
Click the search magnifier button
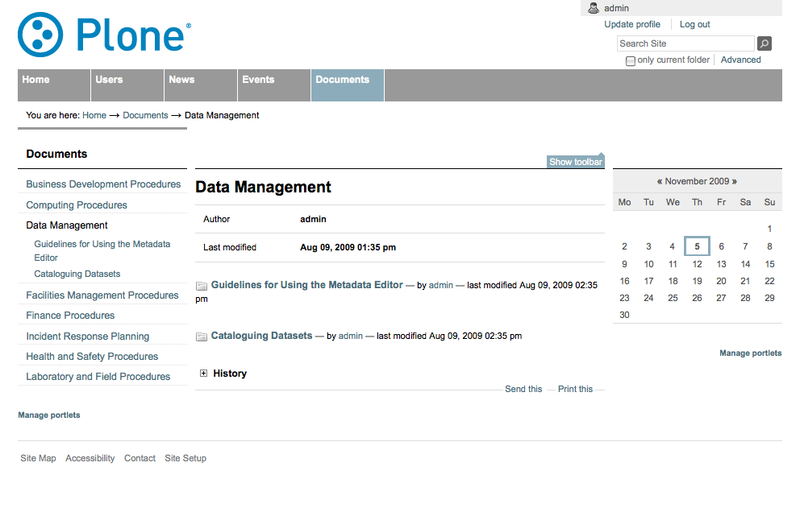[x=764, y=44]
